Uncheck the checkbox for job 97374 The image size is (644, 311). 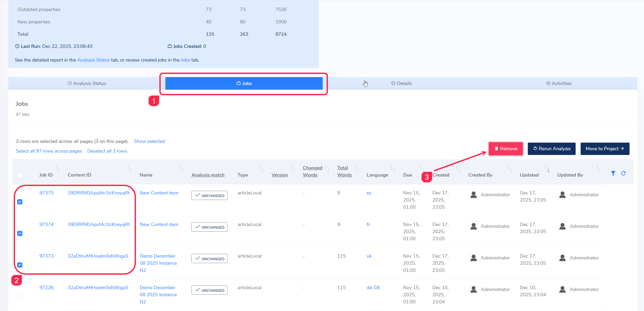20,233
